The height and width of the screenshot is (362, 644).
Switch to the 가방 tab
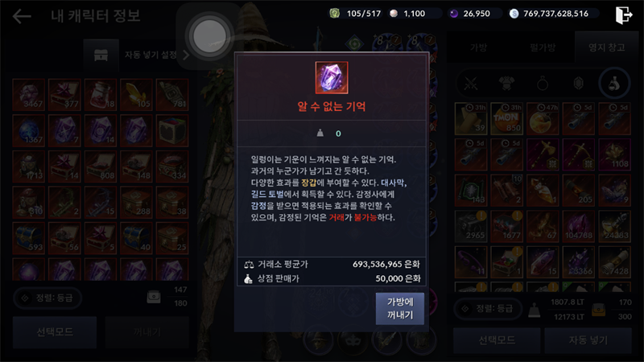pyautogui.click(x=478, y=47)
